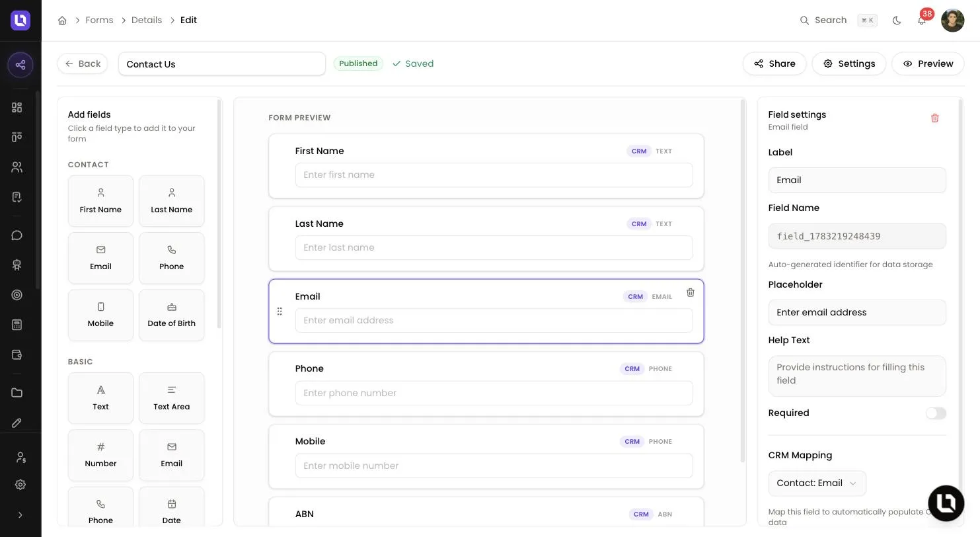This screenshot has height=537, width=980.
Task: Open the target icon in the sidebar
Action: (17, 295)
